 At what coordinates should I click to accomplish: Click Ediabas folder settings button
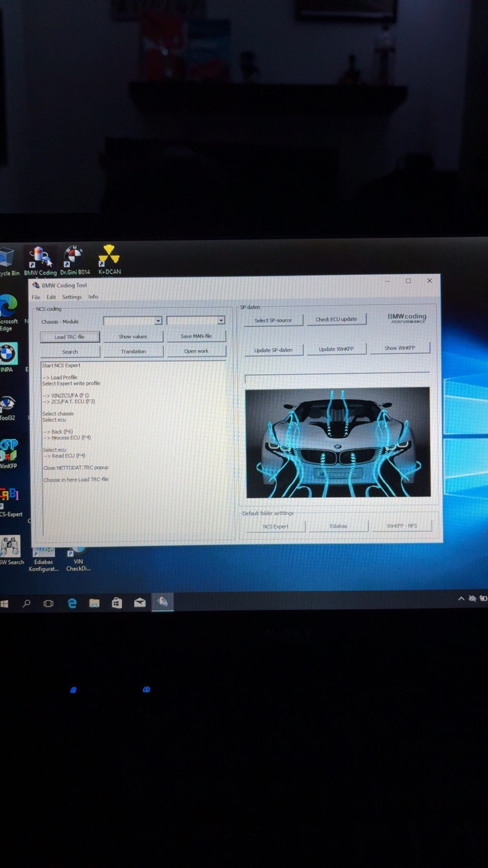tap(339, 526)
